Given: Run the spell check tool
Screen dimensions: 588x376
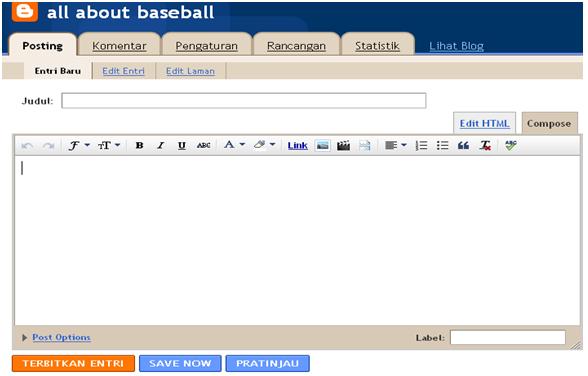Looking at the screenshot, I should pos(511,145).
